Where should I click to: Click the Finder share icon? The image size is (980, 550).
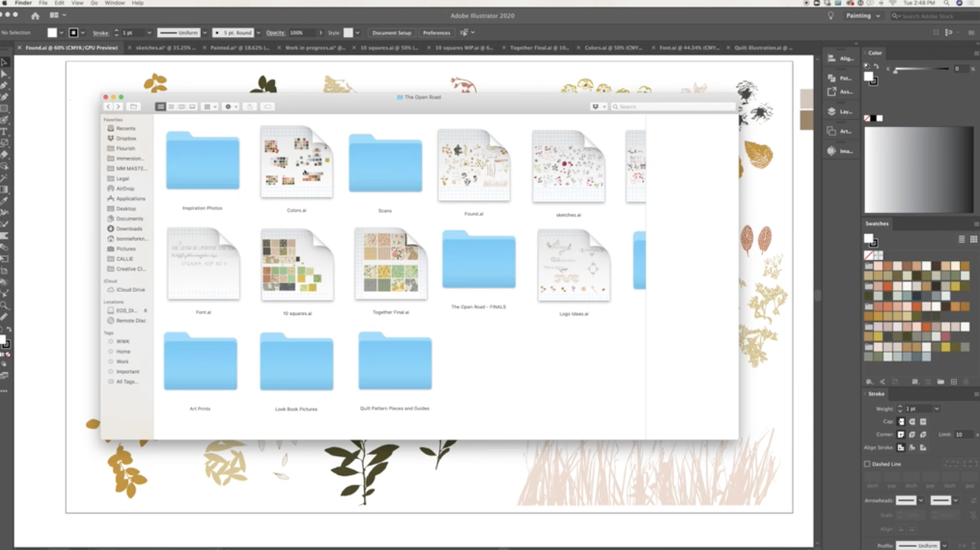pyautogui.click(x=250, y=107)
